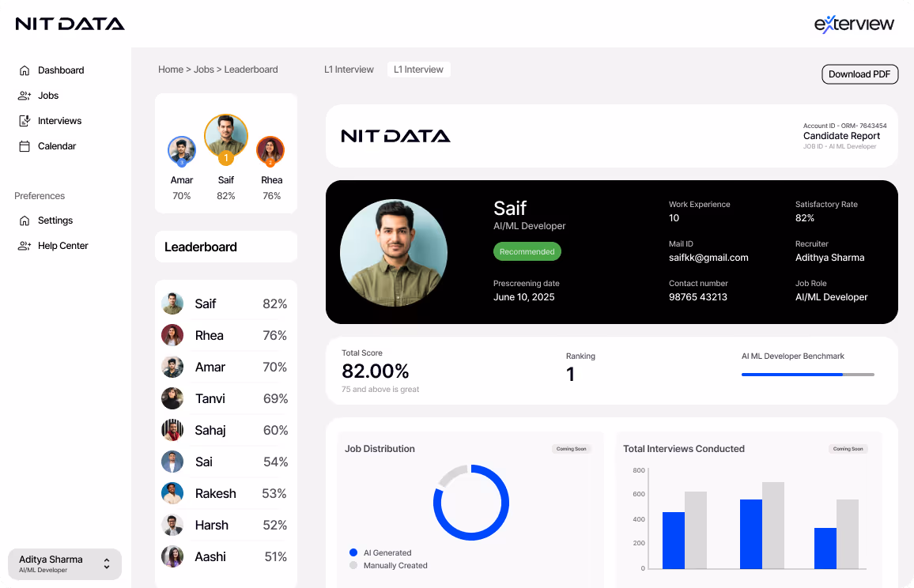Click Jobs in the breadcrumb
This screenshot has width=914, height=588.
coord(203,70)
